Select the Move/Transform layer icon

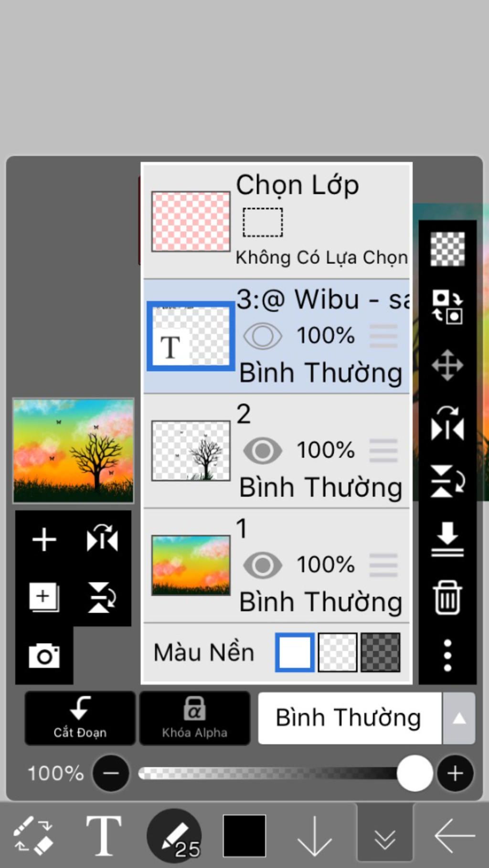click(447, 365)
